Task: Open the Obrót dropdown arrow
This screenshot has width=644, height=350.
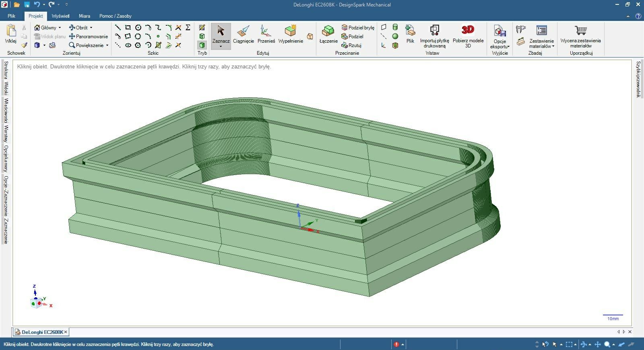Action: pyautogui.click(x=91, y=27)
